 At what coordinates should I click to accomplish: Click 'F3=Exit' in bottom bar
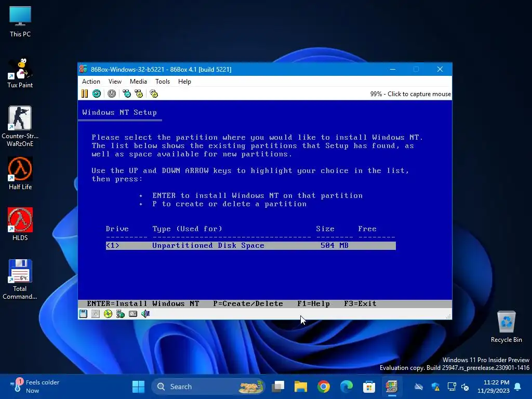point(360,303)
